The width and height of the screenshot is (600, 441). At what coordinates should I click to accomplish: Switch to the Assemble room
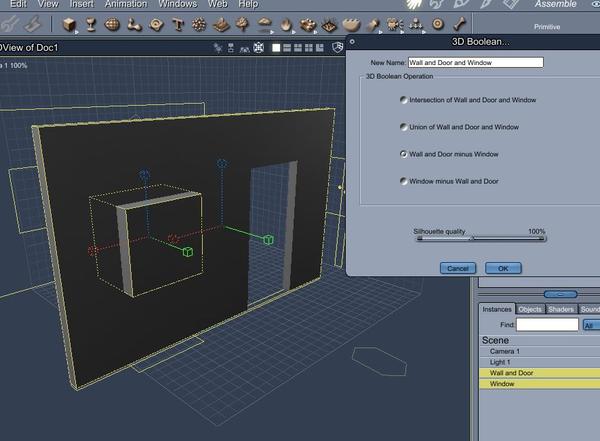pos(556,4)
